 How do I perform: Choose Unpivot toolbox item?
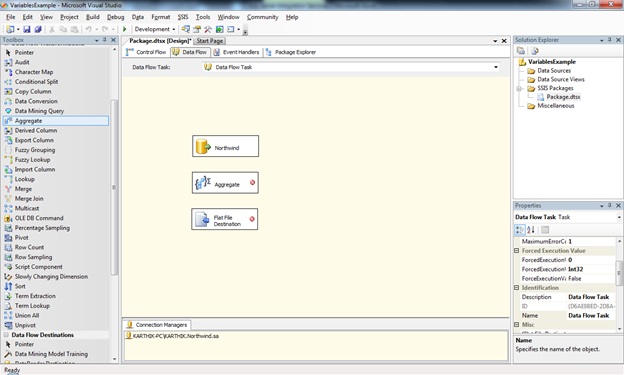[x=25, y=325]
